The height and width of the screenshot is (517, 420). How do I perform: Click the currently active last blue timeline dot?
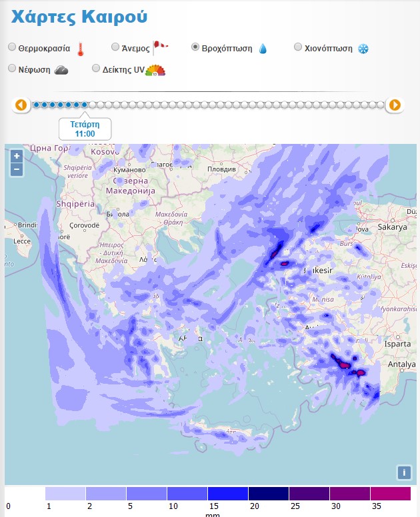85,105
